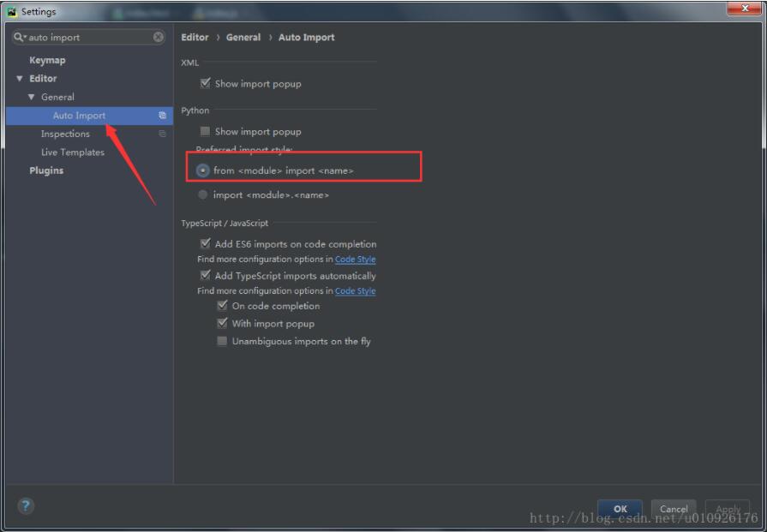Viewport: 767px width, 532px height.
Task: Uncheck Add ES6 imports on code completion
Action: [206, 243]
